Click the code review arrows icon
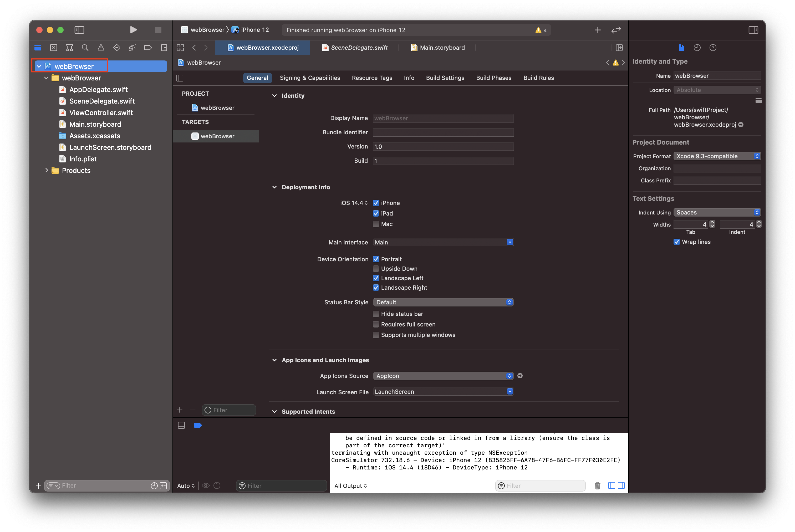The width and height of the screenshot is (795, 532). click(616, 30)
